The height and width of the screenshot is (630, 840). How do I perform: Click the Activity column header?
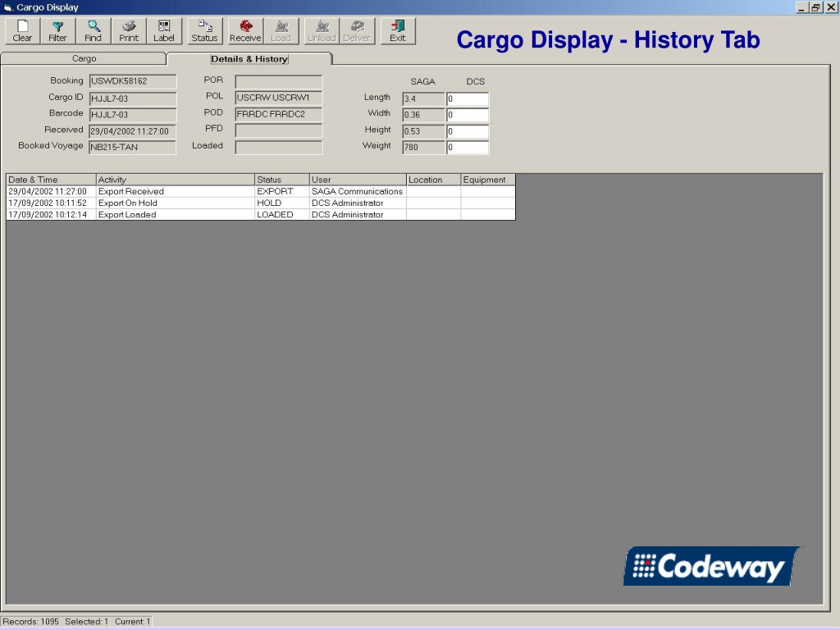coord(176,180)
